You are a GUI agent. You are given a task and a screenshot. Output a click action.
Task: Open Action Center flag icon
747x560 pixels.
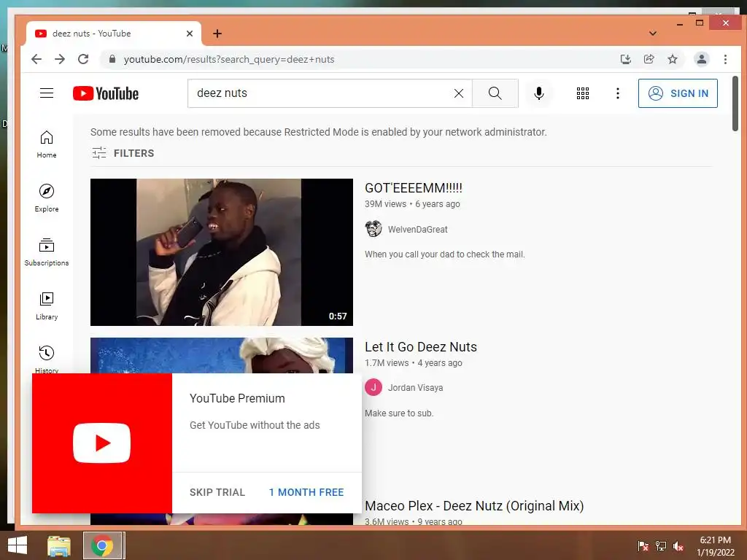click(643, 546)
